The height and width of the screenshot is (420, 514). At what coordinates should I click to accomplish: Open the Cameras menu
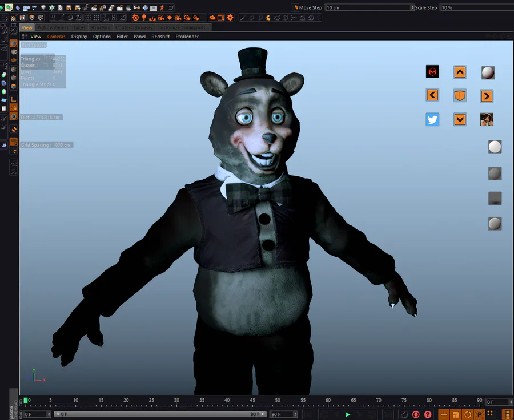pos(56,37)
